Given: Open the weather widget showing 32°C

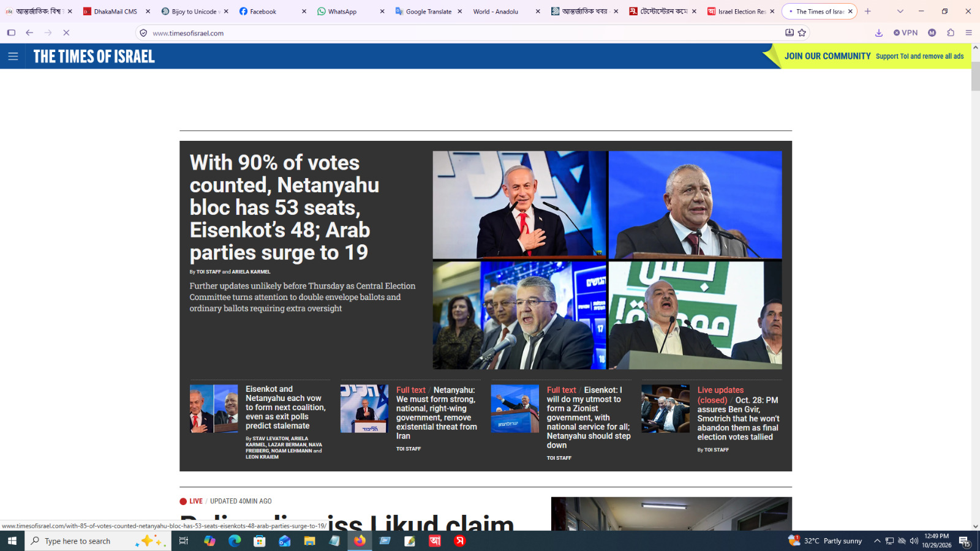Looking at the screenshot, I should (824, 541).
